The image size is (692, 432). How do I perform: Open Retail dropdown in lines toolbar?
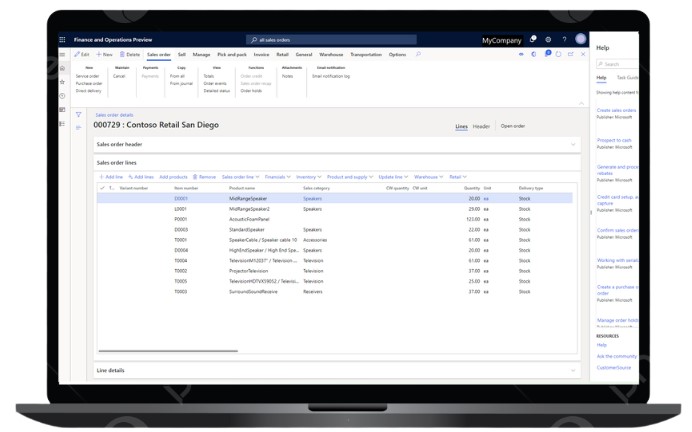(458, 177)
